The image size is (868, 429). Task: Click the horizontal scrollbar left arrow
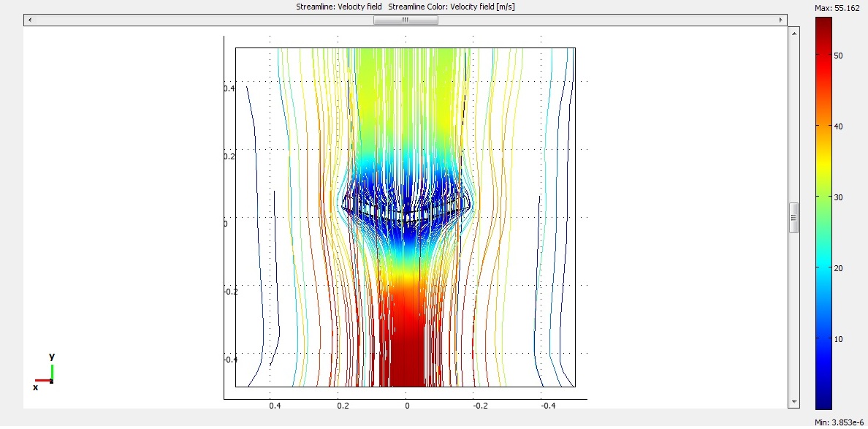29,20
